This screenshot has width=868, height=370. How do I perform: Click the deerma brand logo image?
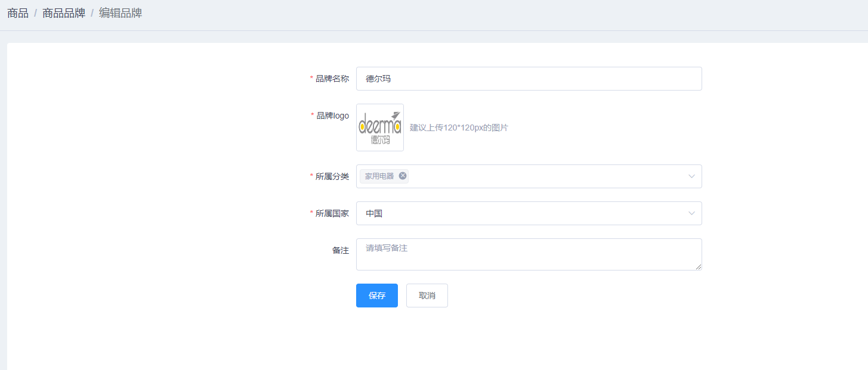click(380, 128)
